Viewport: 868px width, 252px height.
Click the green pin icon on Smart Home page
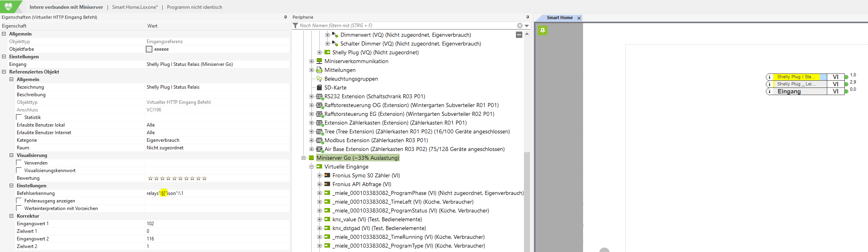(543, 30)
